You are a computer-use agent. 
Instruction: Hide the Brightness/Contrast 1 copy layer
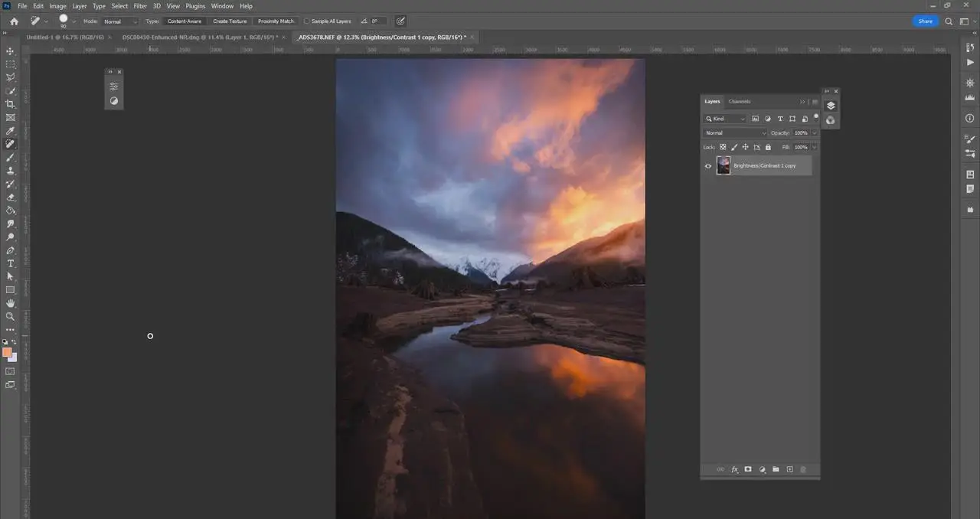point(708,165)
